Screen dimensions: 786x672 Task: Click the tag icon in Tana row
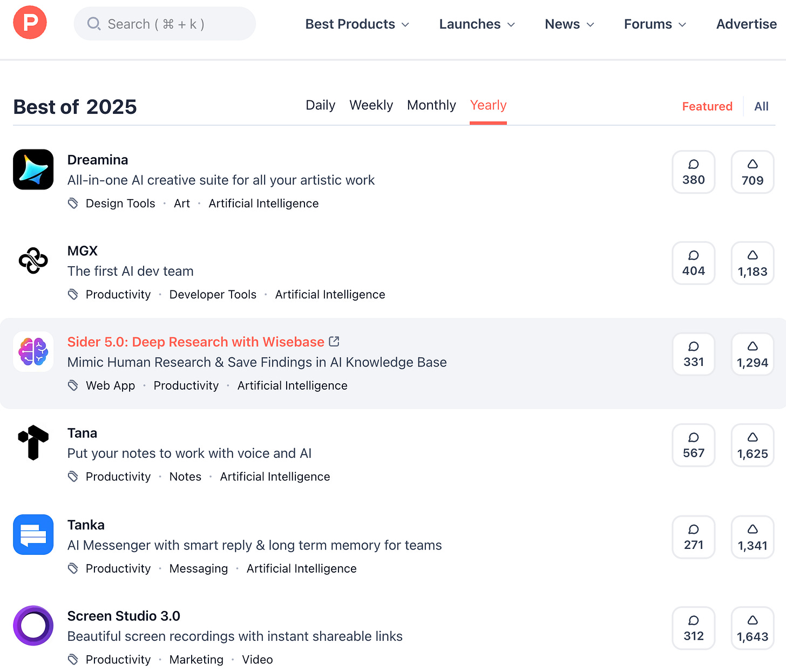tap(73, 477)
